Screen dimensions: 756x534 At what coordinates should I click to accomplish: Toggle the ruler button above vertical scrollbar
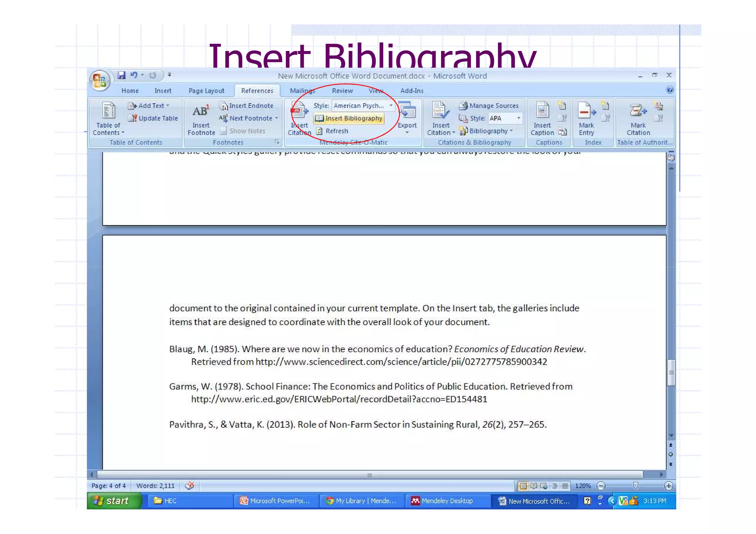tap(671, 158)
